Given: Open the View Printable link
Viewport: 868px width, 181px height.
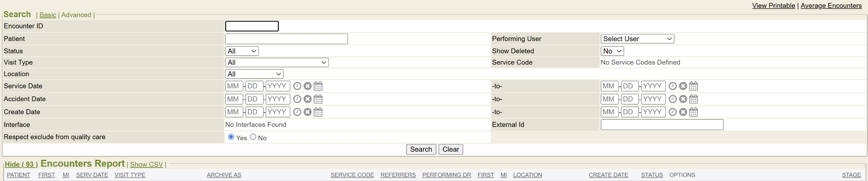Looking at the screenshot, I should pyautogui.click(x=773, y=6).
